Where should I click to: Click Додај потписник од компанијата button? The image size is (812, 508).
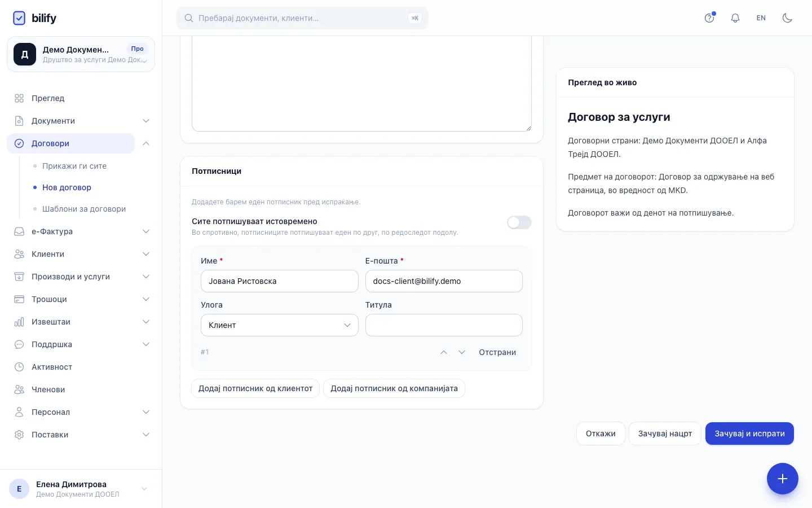[x=394, y=388]
